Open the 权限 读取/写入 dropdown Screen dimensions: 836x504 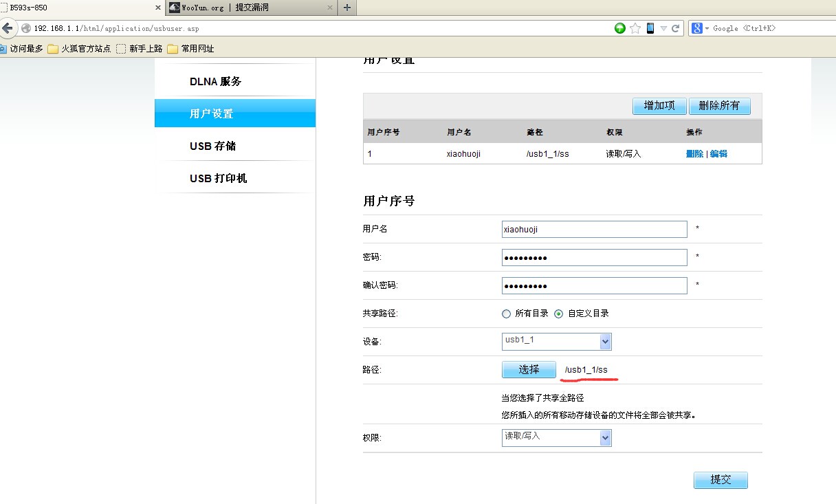pyautogui.click(x=557, y=437)
